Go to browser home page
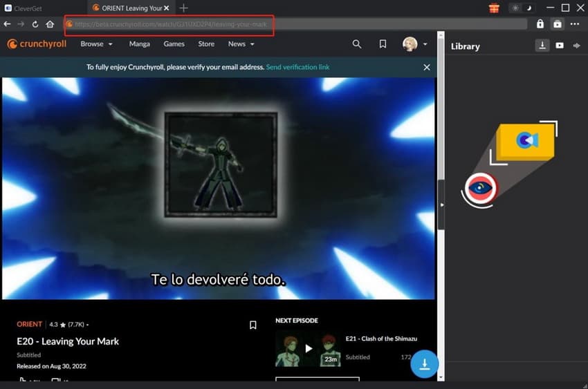The image size is (588, 389). coord(50,24)
